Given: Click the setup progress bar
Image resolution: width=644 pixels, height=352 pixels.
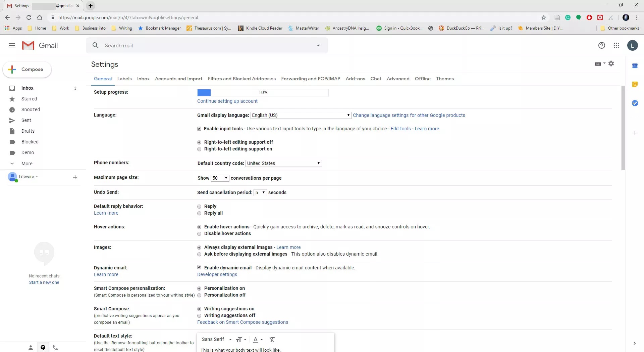Looking at the screenshot, I should click(263, 92).
